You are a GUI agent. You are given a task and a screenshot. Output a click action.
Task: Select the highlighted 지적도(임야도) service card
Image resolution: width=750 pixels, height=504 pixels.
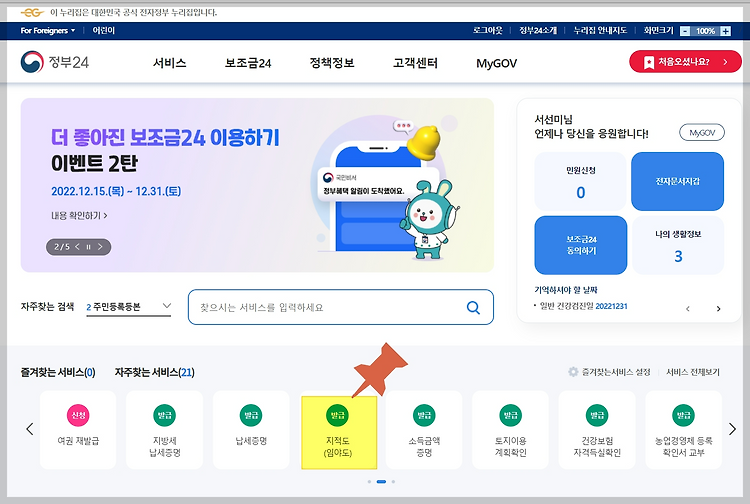(x=339, y=432)
